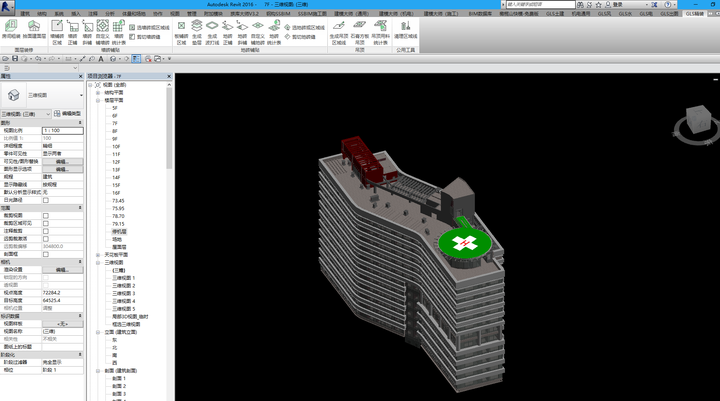Collapse the 楼层平面 tree node
The height and width of the screenshot is (401, 720).
[98, 100]
